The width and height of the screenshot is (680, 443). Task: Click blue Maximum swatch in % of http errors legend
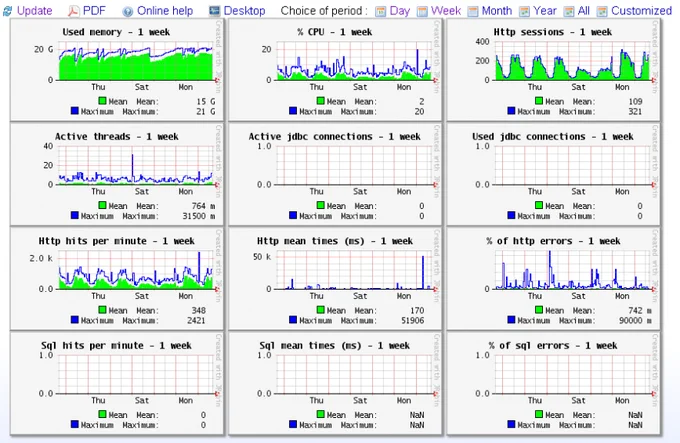[511, 320]
